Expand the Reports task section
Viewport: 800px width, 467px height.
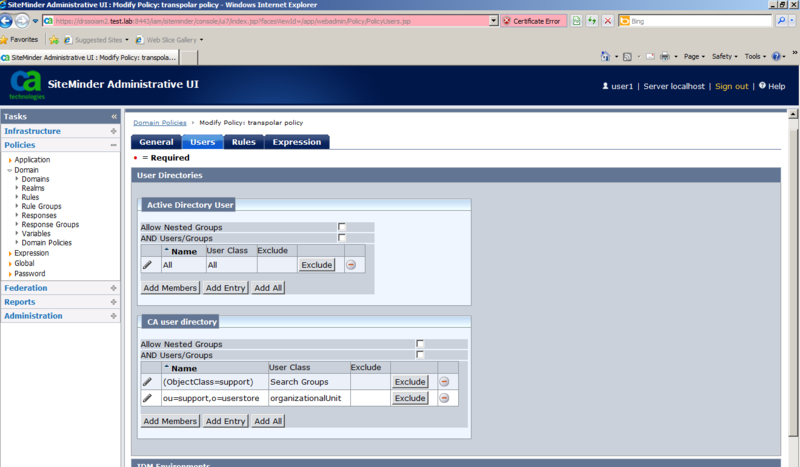113,302
